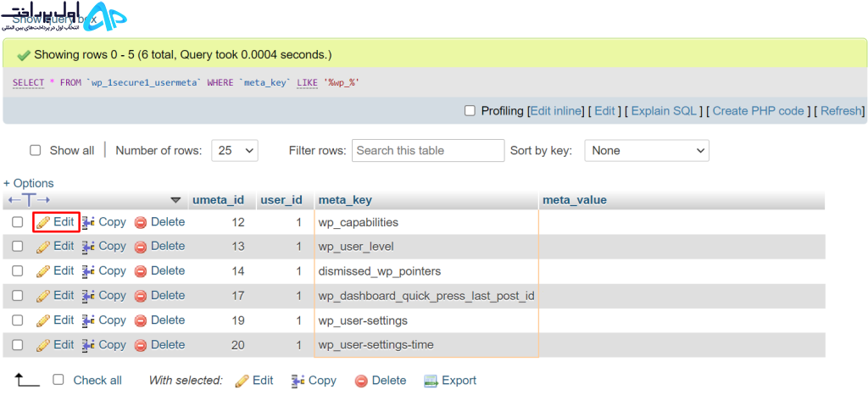This screenshot has width=868, height=401.
Task: Click the SQL query text in the query box
Action: (x=186, y=83)
